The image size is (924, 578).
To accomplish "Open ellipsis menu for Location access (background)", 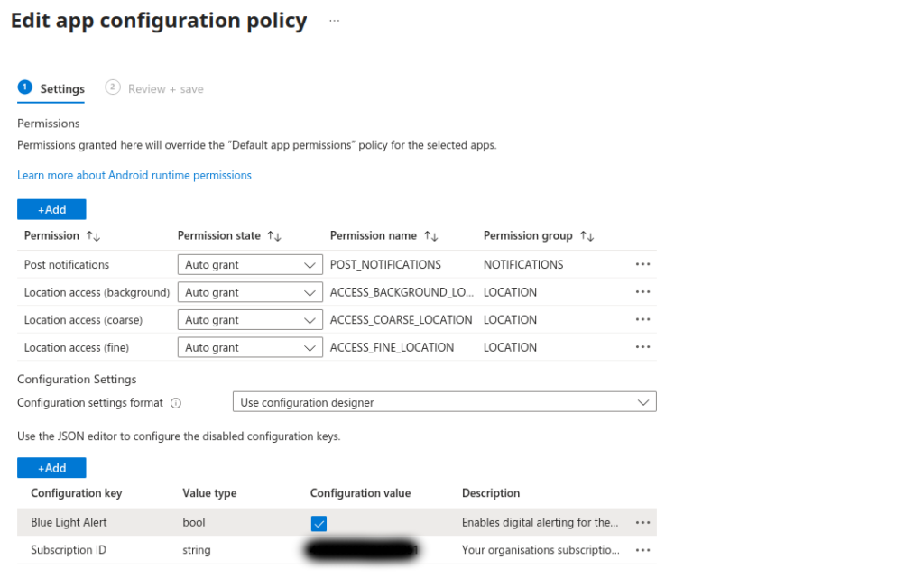I will [642, 292].
